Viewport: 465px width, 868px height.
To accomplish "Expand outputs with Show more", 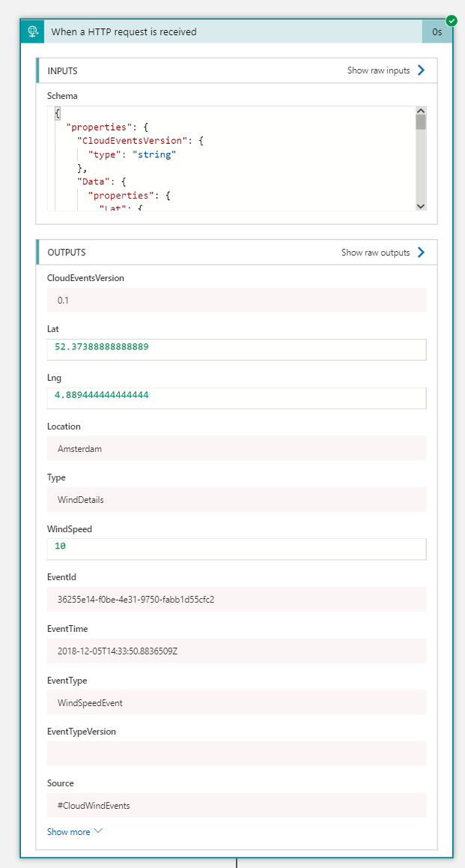I will click(69, 832).
